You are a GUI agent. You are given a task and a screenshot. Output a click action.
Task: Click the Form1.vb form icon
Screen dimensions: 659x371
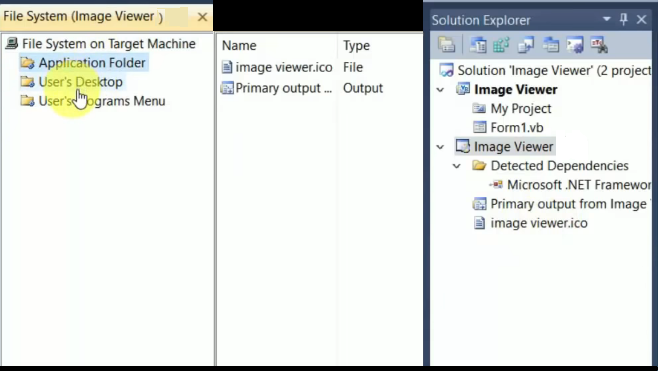click(479, 127)
